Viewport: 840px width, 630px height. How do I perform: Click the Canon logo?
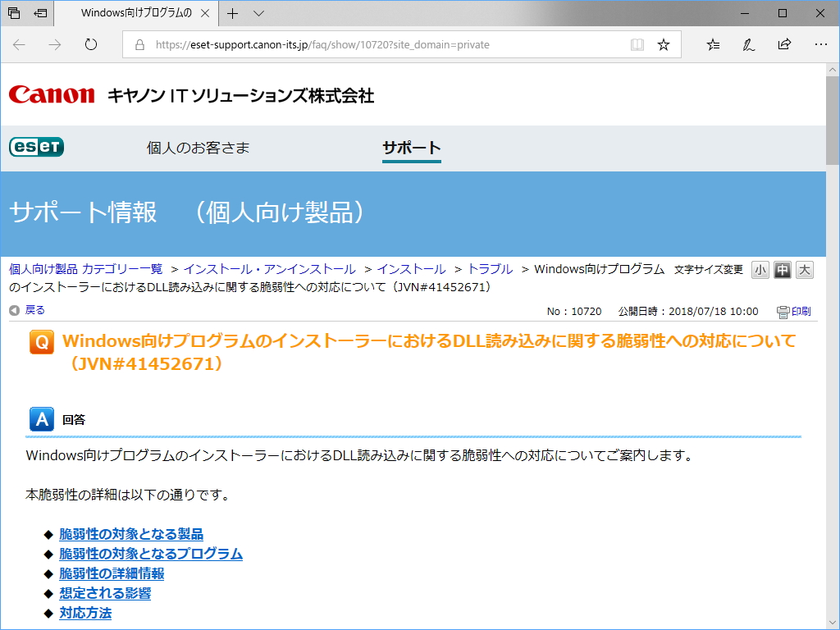click(x=51, y=94)
